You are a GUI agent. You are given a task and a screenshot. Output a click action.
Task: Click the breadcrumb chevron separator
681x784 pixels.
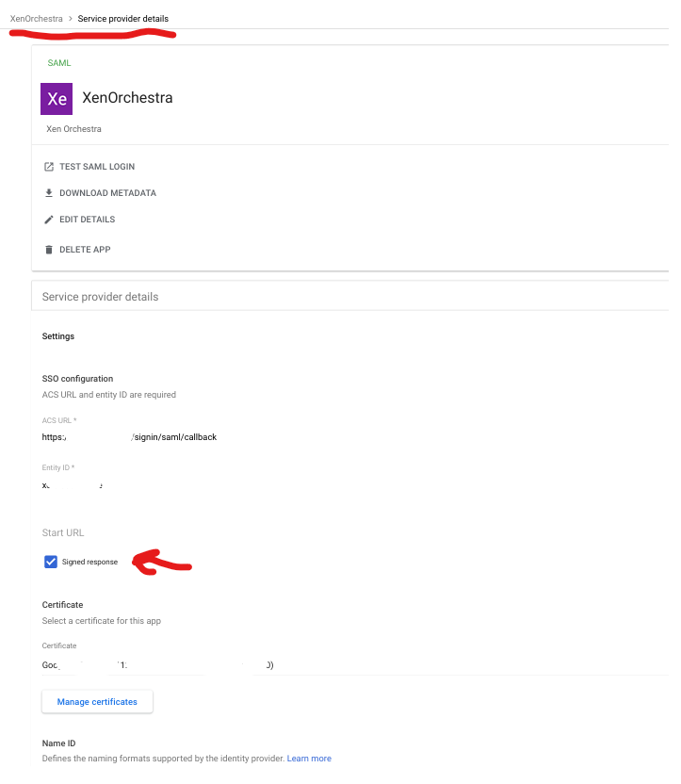click(x=71, y=19)
